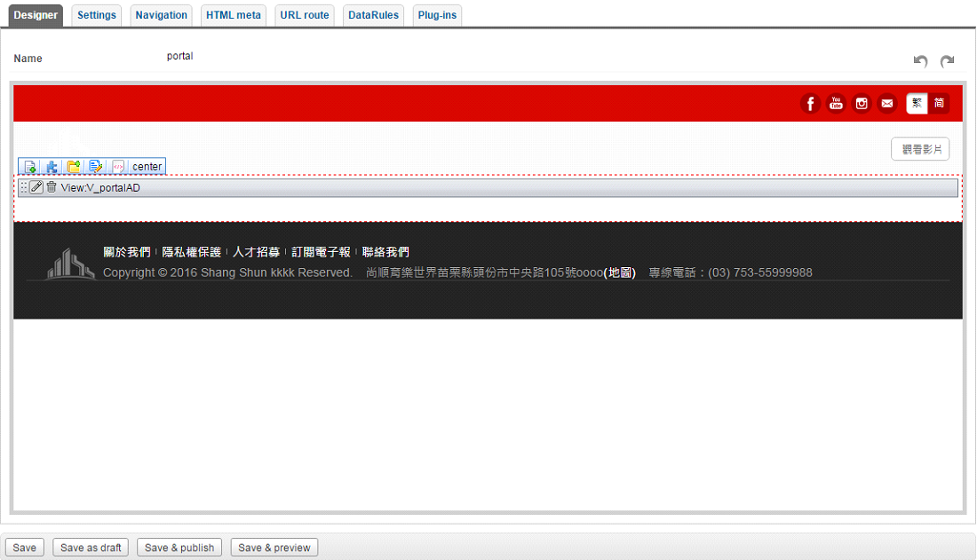
Task: Click the puzzle-piece module icon
Action: coord(52,166)
